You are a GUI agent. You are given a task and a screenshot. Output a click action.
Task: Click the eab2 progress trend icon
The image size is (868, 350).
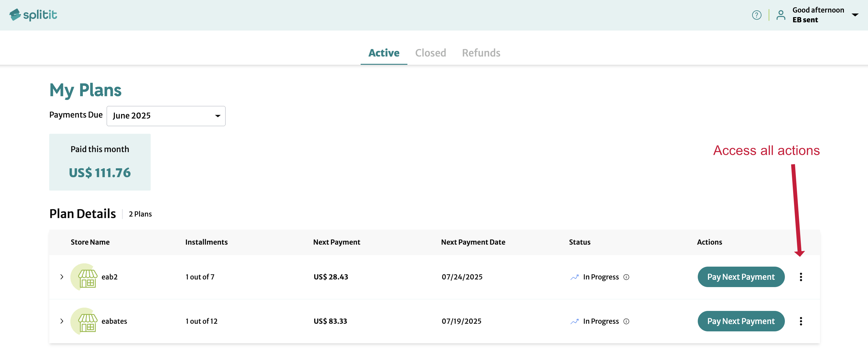tap(575, 277)
